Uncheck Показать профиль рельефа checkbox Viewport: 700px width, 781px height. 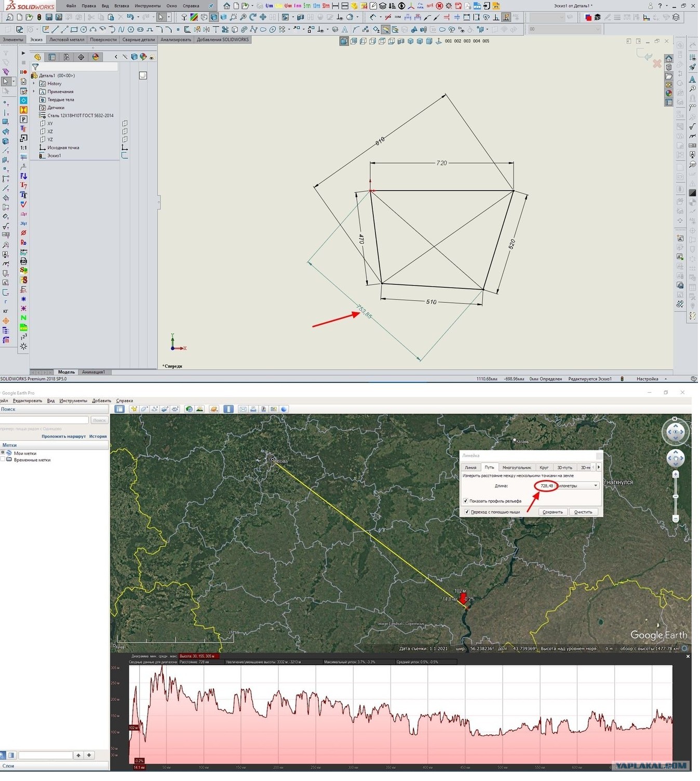pos(465,501)
